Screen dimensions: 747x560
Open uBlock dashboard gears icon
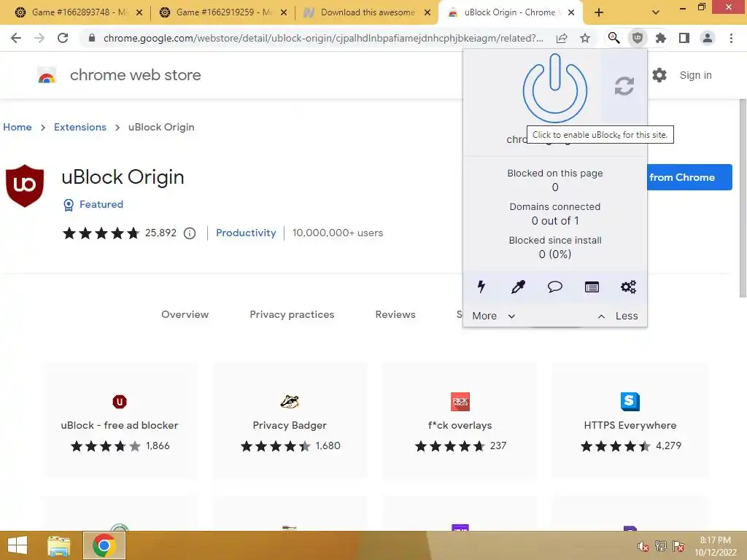[628, 287]
